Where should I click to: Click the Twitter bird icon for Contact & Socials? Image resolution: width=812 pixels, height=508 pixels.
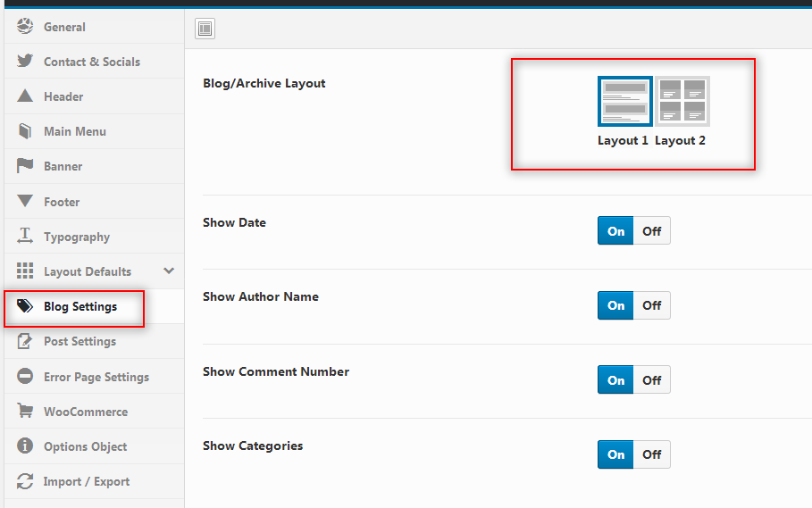coord(25,61)
